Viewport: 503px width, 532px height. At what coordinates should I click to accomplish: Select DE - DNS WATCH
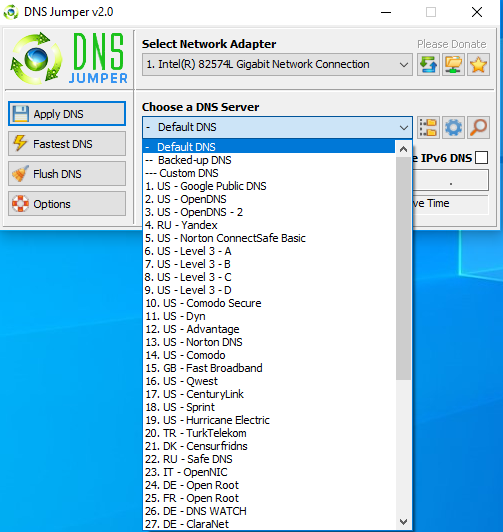269,511
